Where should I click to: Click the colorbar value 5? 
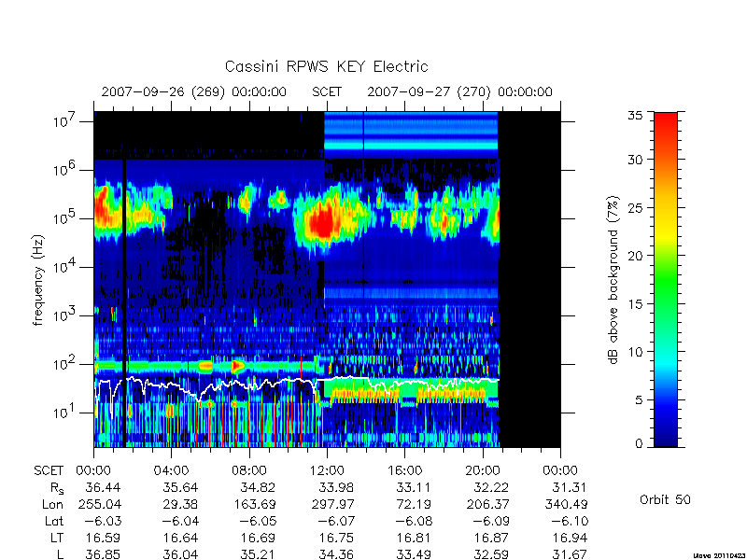[x=639, y=399]
